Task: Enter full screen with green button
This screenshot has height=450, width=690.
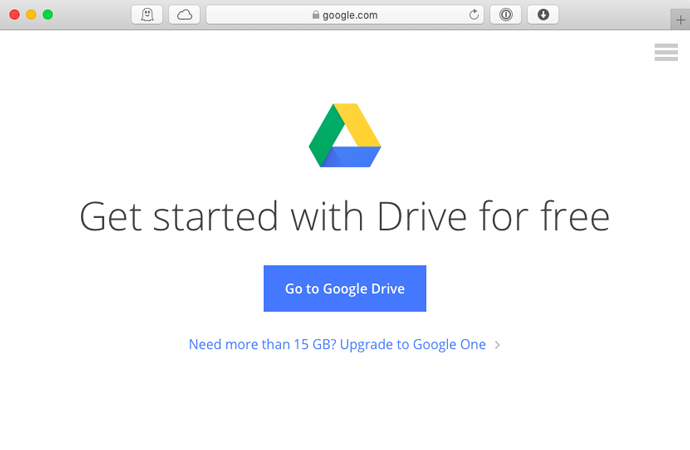Action: [48, 15]
